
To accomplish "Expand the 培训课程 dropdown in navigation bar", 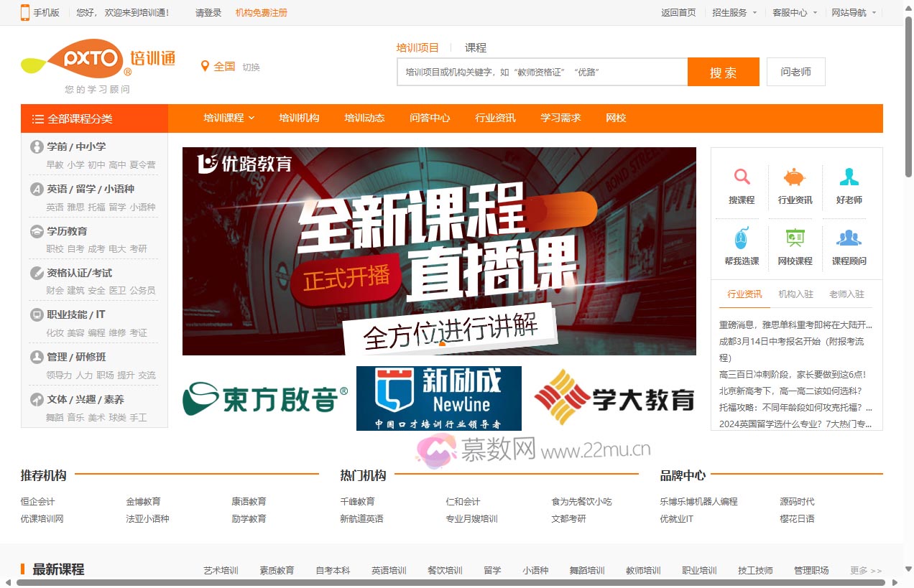I will coord(228,118).
